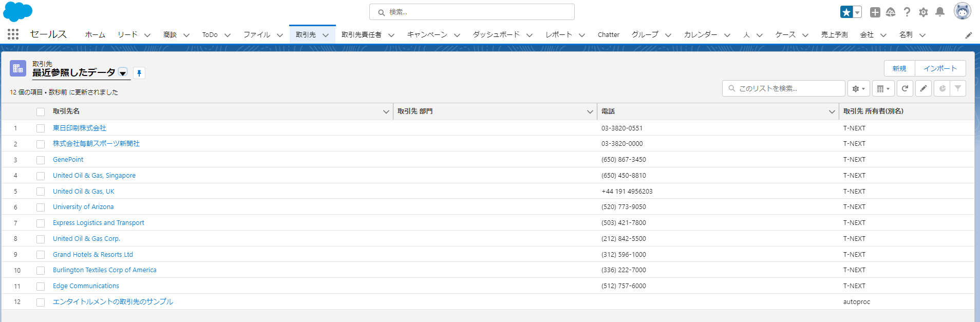Open list view controls gear menu
980x322 pixels.
[859, 88]
